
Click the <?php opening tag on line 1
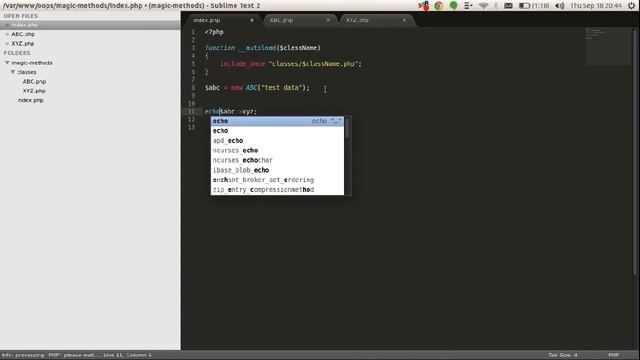tap(214, 32)
